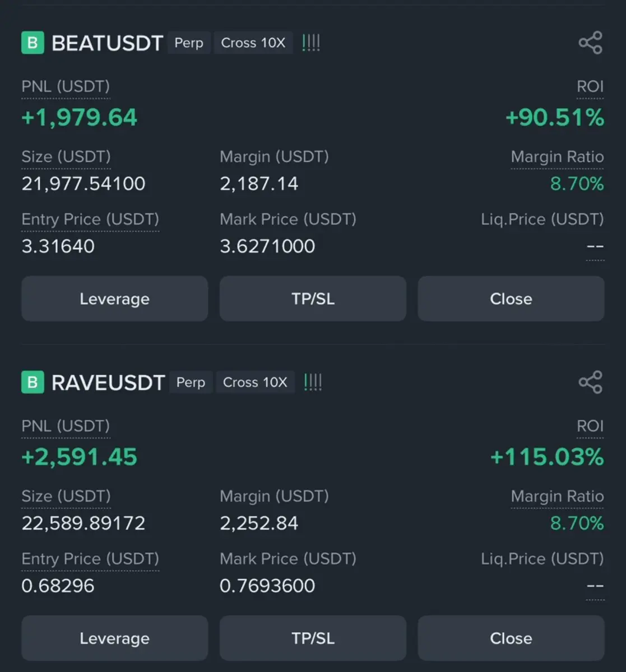
Task: Tap Perp tag beside BEATUSDT
Action: (189, 43)
